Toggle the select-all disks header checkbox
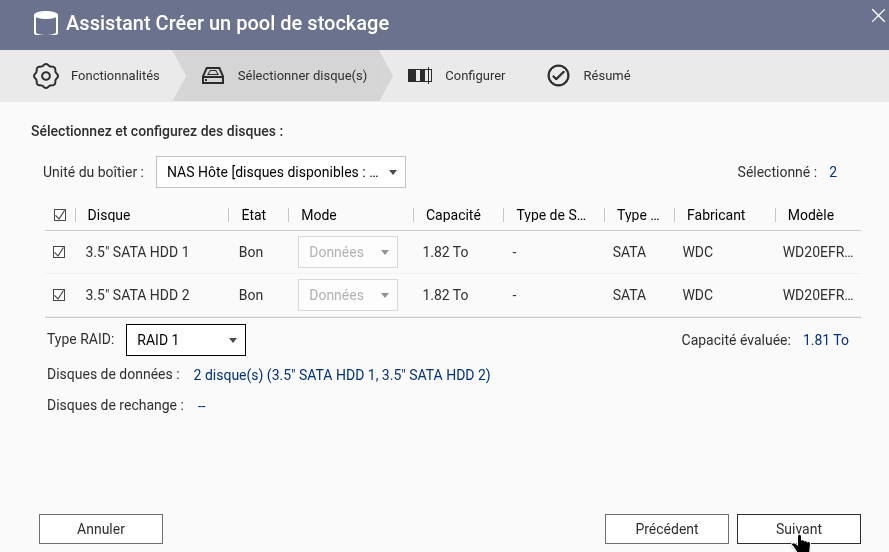Screen dimensions: 889x552 tap(59, 215)
